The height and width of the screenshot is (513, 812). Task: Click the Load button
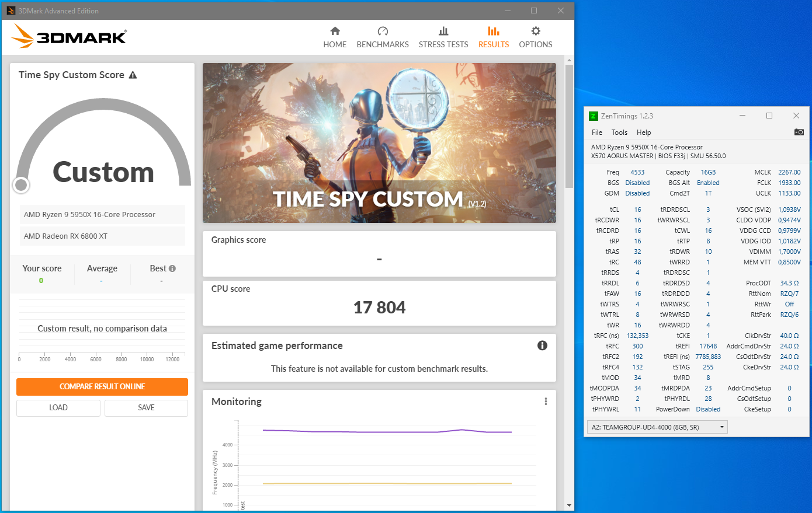(58, 408)
